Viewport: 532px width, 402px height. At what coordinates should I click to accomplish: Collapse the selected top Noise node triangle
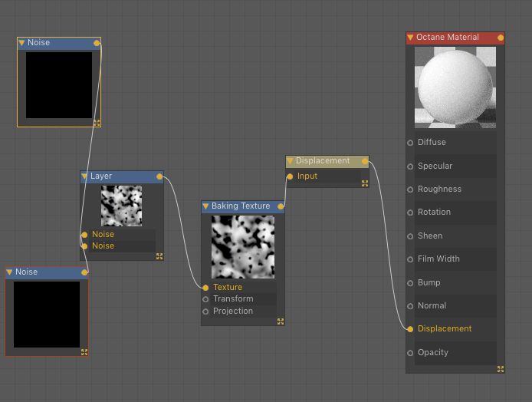coord(21,43)
